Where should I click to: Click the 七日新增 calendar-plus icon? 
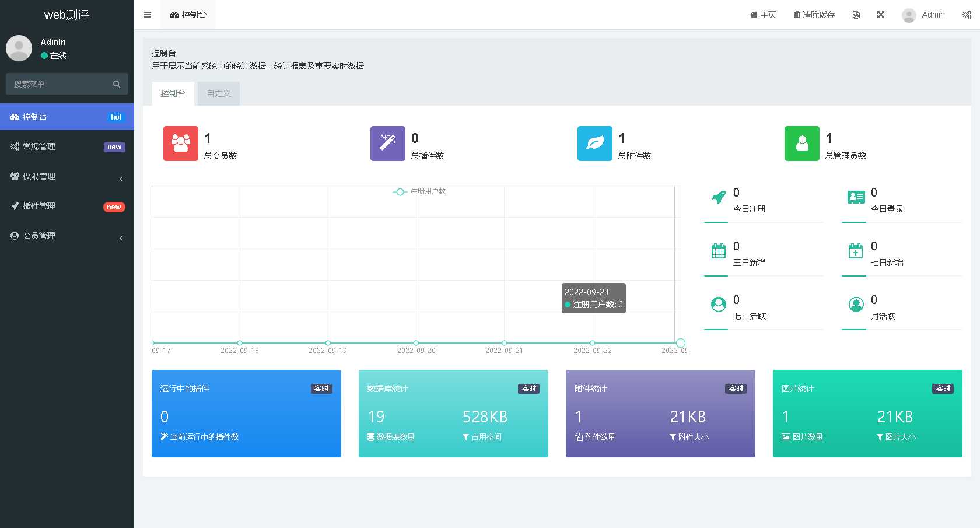[856, 251]
